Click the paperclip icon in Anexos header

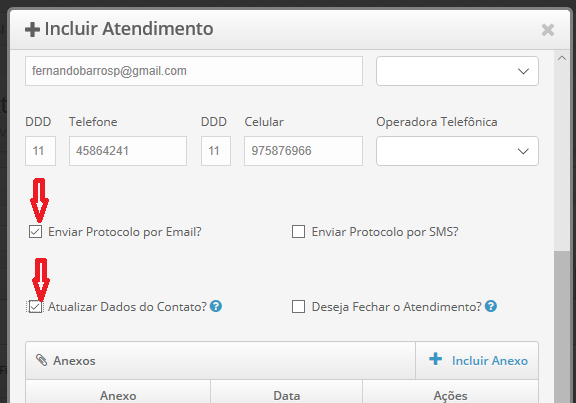pyautogui.click(x=42, y=360)
